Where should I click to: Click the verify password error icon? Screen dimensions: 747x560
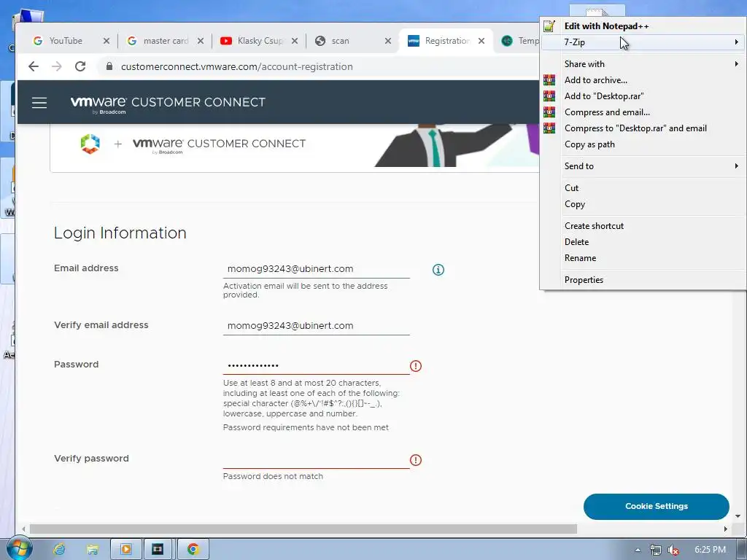click(x=416, y=460)
